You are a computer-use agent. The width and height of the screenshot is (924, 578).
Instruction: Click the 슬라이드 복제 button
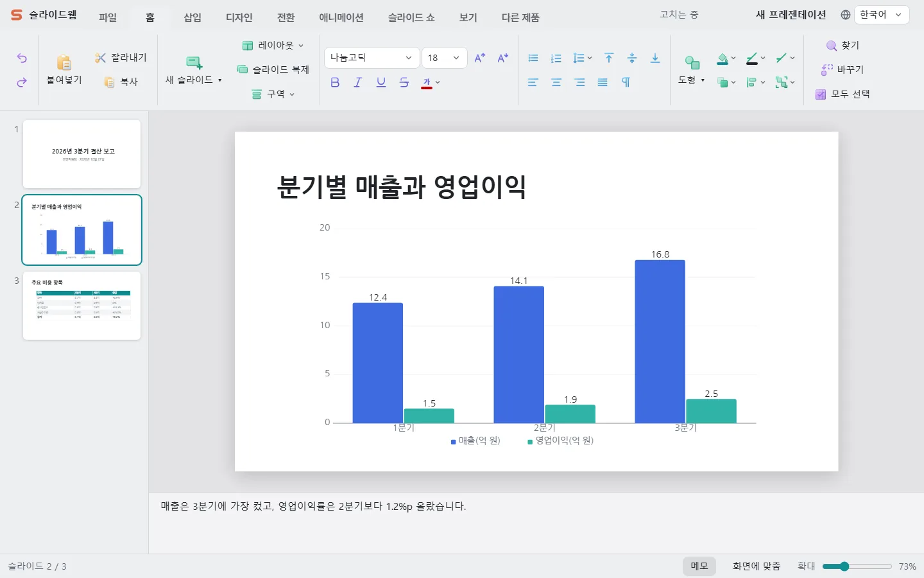[273, 69]
